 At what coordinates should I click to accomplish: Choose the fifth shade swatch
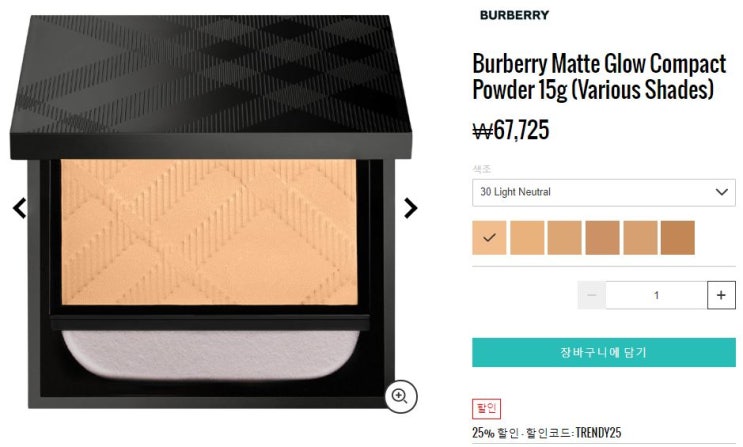pyautogui.click(x=640, y=237)
